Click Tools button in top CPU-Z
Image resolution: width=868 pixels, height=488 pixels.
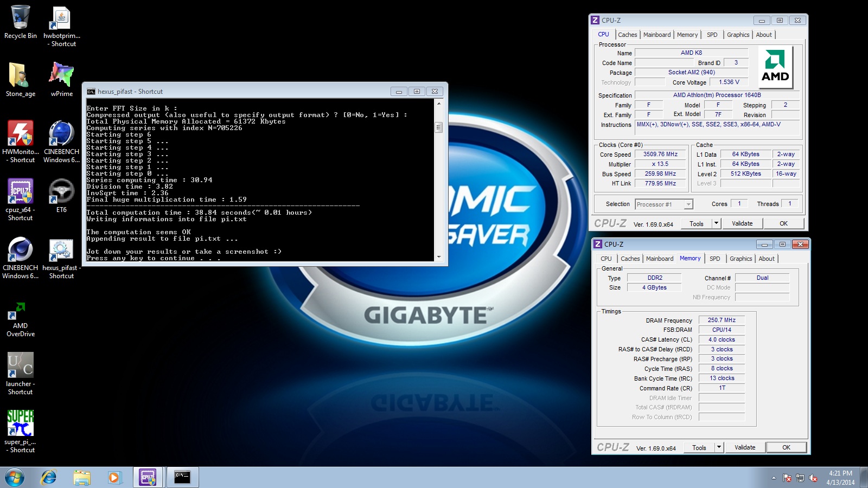coord(697,223)
